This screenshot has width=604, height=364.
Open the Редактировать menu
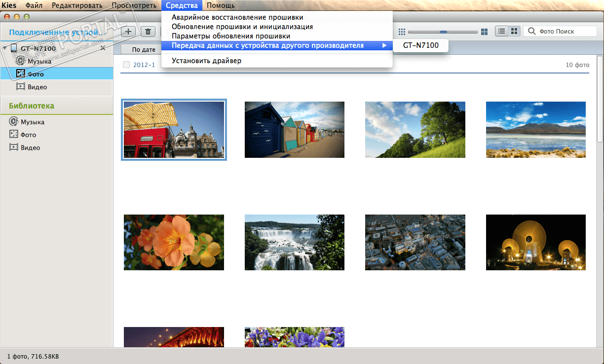pyautogui.click(x=77, y=5)
